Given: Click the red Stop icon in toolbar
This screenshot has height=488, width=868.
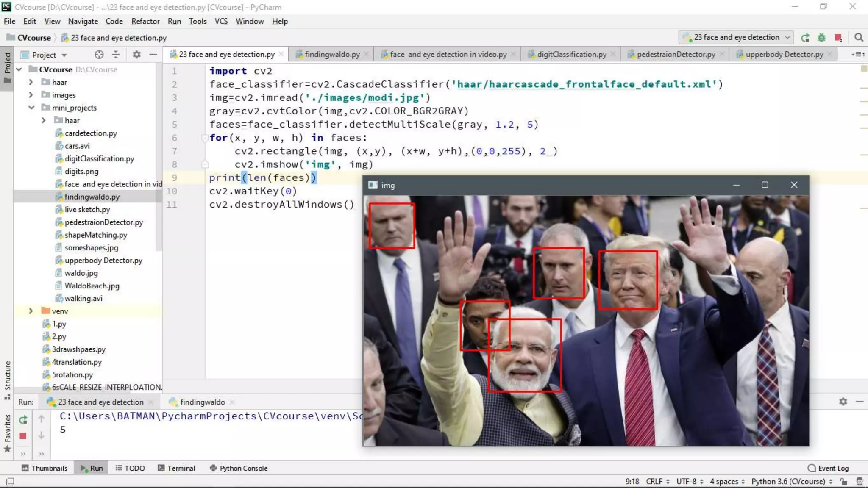Looking at the screenshot, I should pos(838,38).
